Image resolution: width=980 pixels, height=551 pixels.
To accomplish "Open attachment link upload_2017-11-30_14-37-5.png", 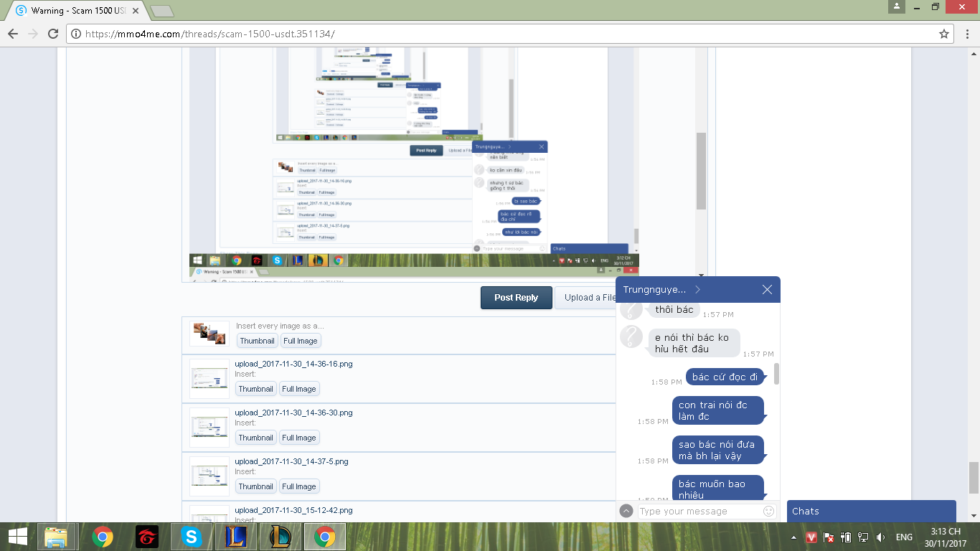I will tap(292, 461).
